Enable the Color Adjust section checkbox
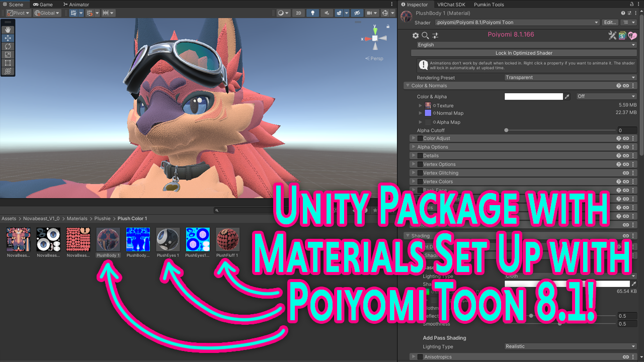Screen dimensions: 644x362 click(420, 138)
